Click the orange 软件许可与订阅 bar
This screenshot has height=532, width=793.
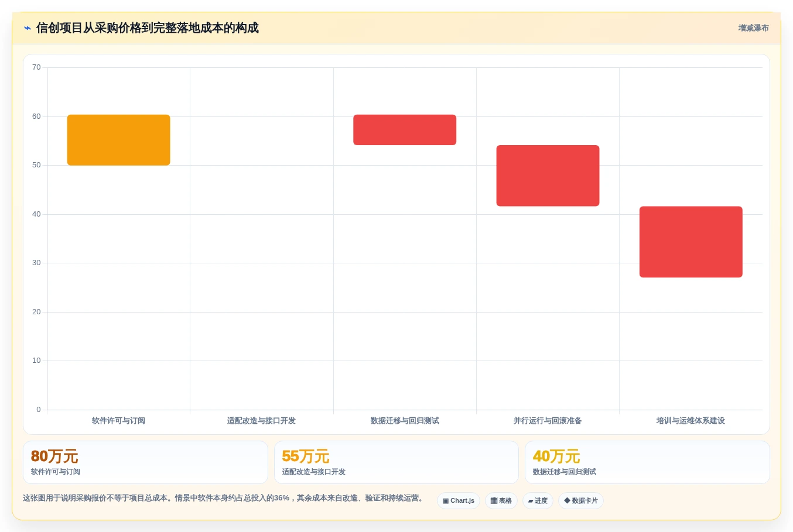click(119, 140)
